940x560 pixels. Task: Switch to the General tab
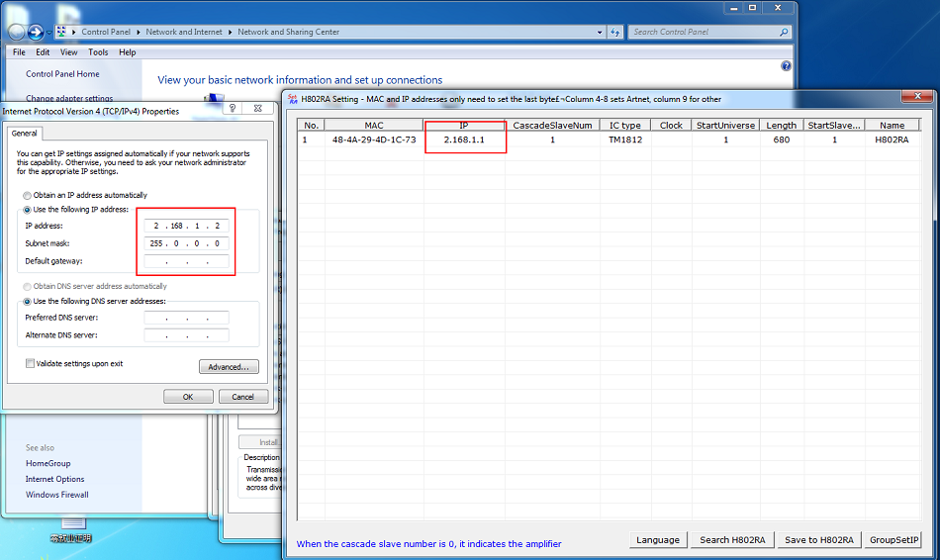point(24,134)
